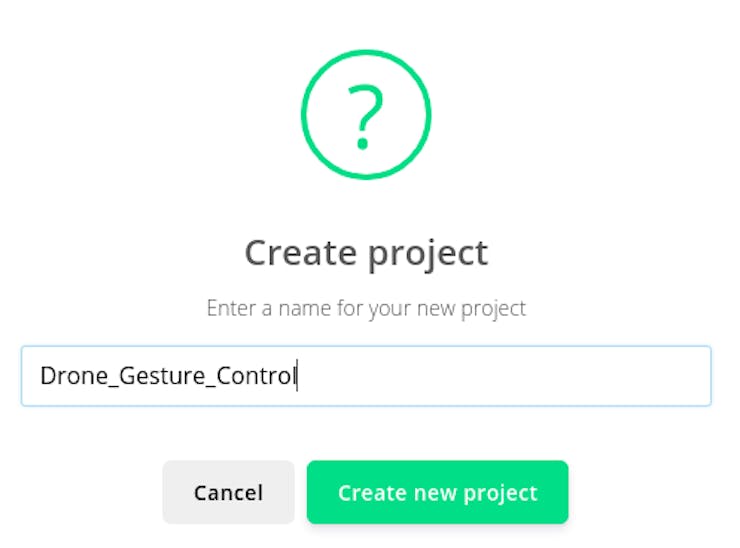Click the second underscore in the project name

point(209,385)
